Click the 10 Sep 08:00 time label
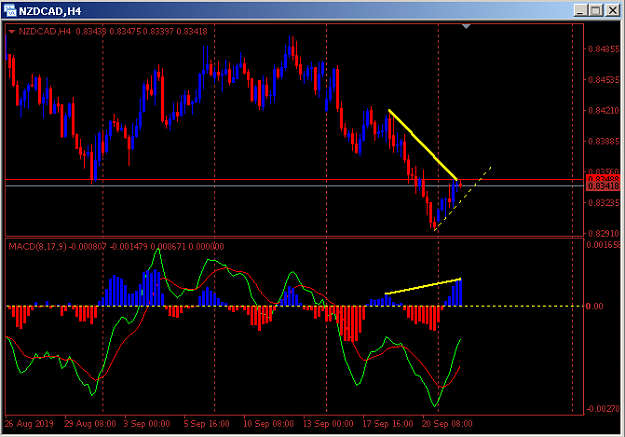 (269, 424)
